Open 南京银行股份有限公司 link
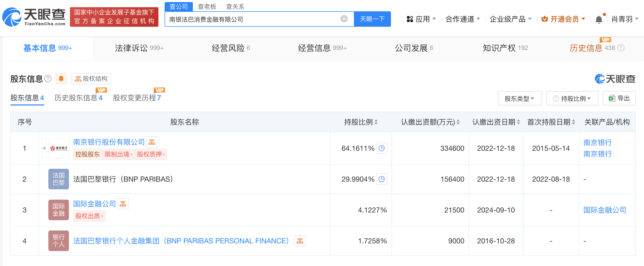 tap(109, 142)
